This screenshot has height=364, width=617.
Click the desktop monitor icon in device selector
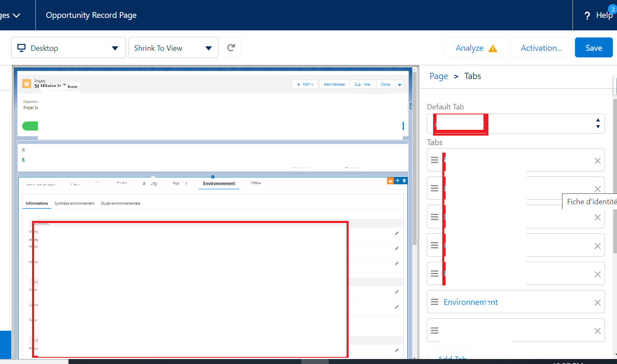coord(21,48)
